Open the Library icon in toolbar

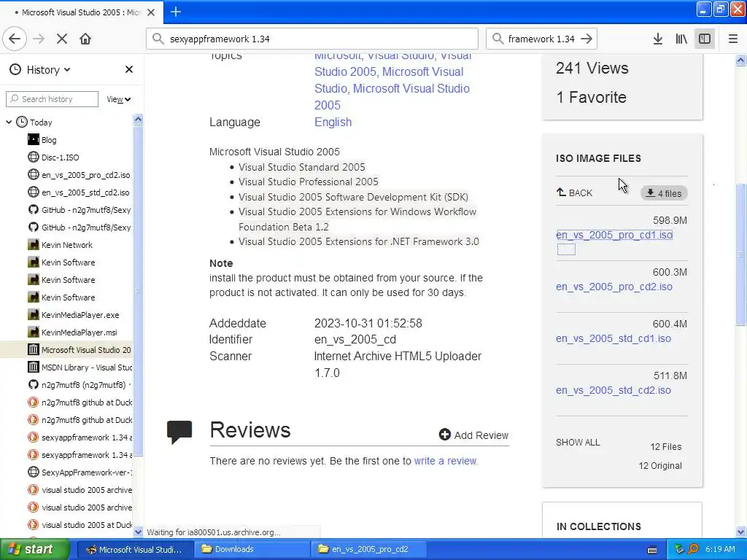(681, 39)
